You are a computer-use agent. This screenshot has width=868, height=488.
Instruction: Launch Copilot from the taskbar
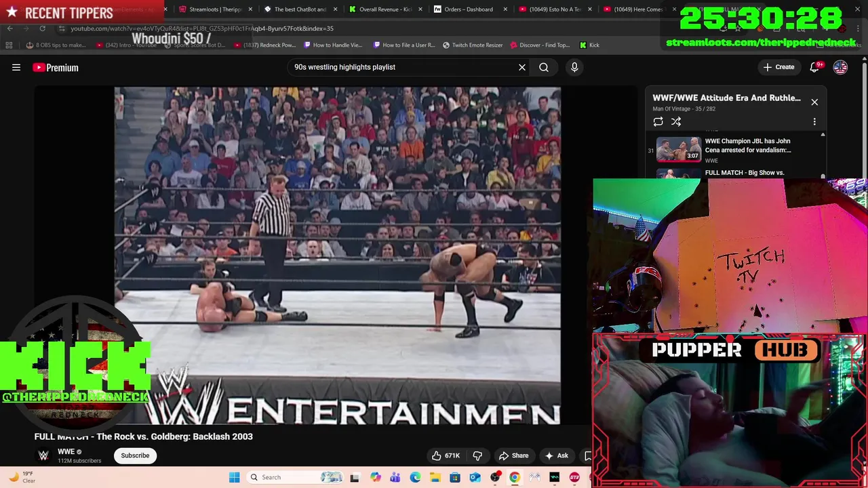click(x=375, y=477)
